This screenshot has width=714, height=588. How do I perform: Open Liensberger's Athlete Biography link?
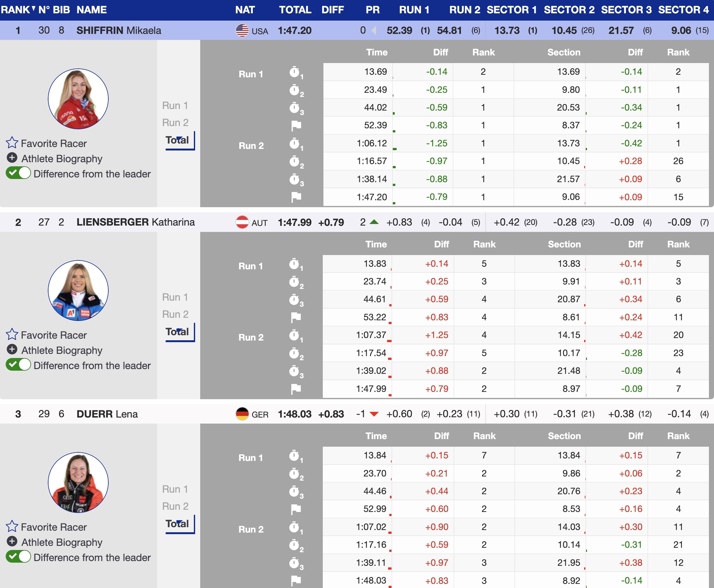click(62, 350)
